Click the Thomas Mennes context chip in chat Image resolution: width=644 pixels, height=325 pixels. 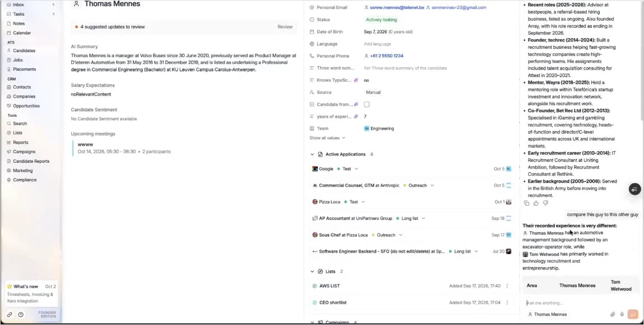point(547,314)
